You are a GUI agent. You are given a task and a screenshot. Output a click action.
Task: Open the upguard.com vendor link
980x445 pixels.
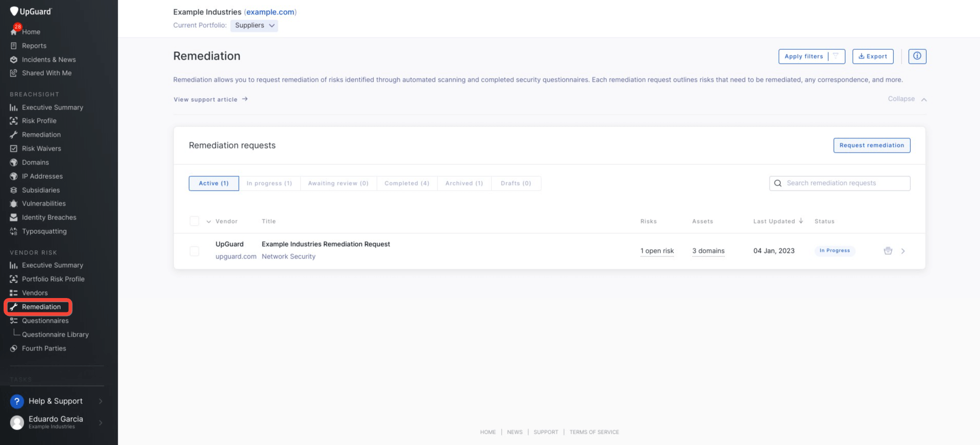tap(236, 256)
